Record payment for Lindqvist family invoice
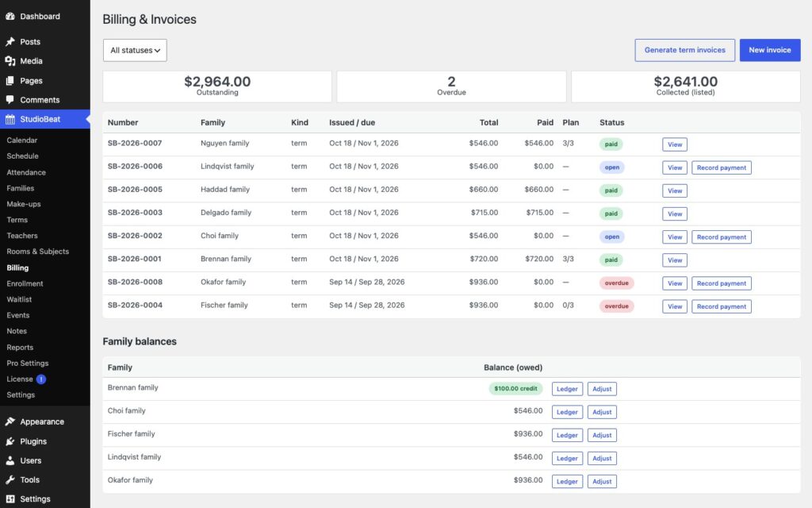The height and width of the screenshot is (508, 812). (x=722, y=167)
